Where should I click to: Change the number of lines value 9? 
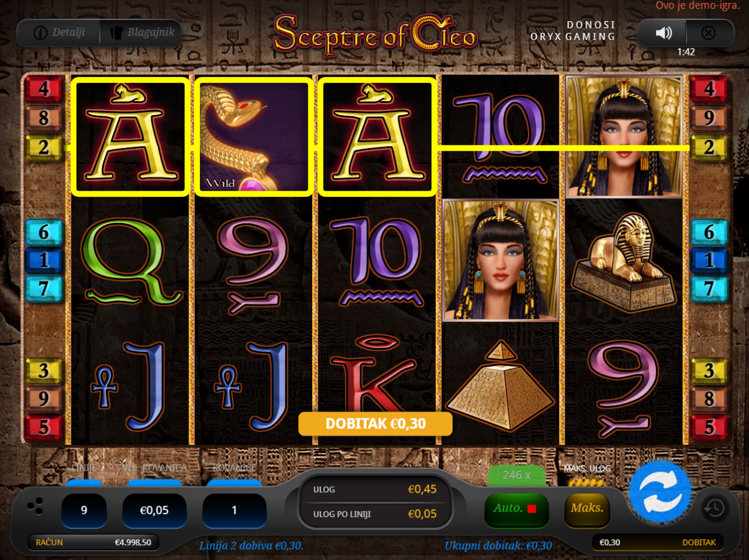84,510
